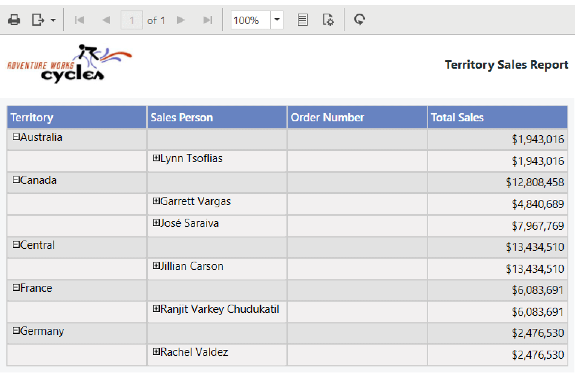Click the Adventure Works Cycles logo
The height and width of the screenshot is (377, 588).
[x=70, y=64]
